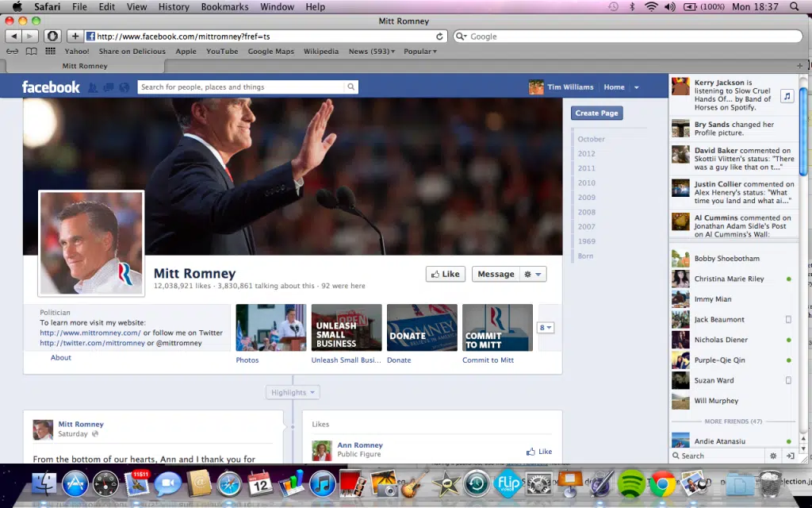Viewport: 812px width, 508px height.
Task: Open Commit to Mitt thumbnail
Action: [x=498, y=328]
